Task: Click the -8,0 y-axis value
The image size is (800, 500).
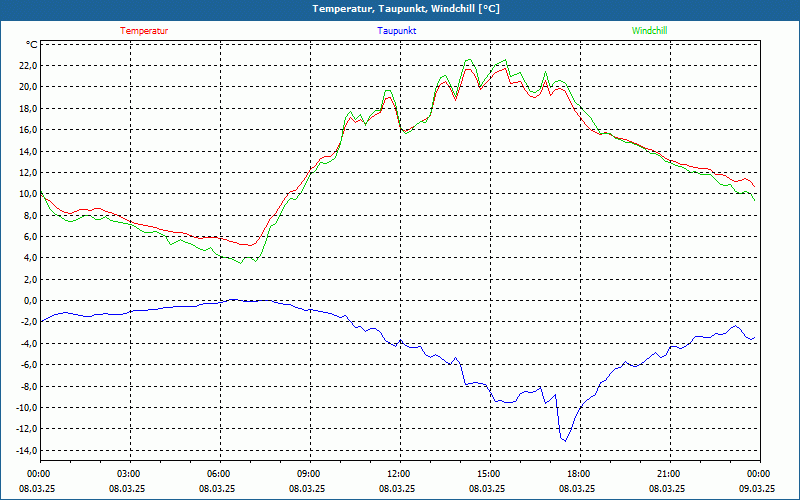Action: point(29,386)
